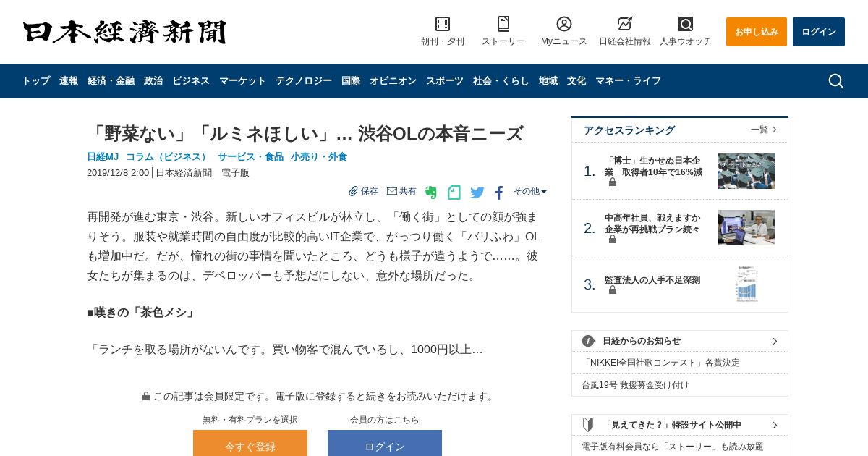Expand 日経からのお知らせ with its chevron
This screenshot has width=868, height=456.
tap(775, 341)
